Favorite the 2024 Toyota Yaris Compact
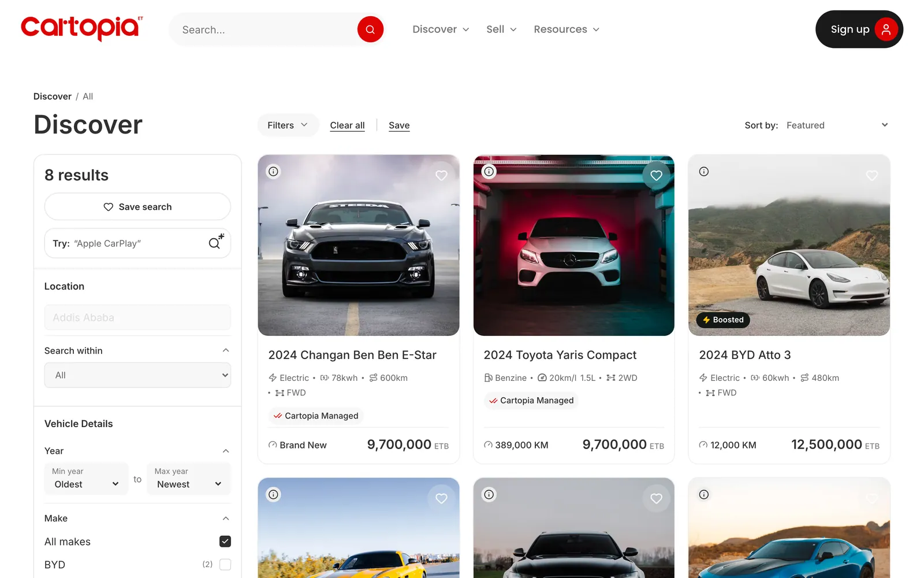 pos(657,175)
